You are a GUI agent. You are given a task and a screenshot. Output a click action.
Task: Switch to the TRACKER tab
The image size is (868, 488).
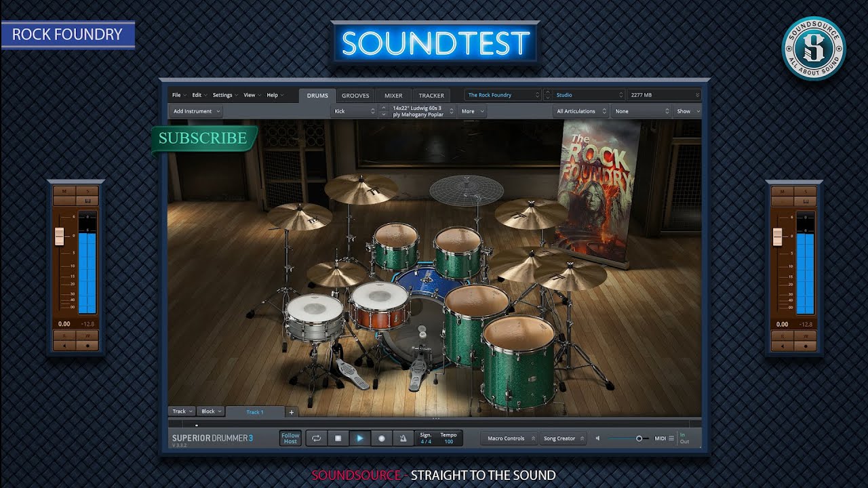[x=431, y=96]
